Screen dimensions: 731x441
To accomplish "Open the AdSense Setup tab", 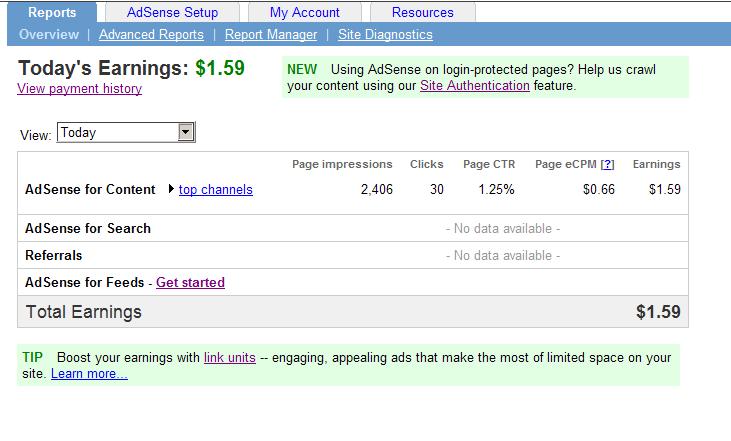I will pyautogui.click(x=172, y=13).
